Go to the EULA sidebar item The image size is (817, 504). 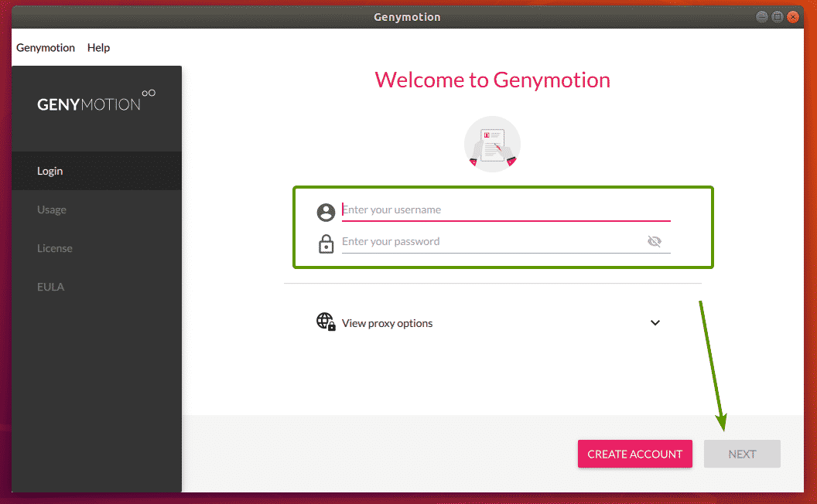click(x=51, y=287)
